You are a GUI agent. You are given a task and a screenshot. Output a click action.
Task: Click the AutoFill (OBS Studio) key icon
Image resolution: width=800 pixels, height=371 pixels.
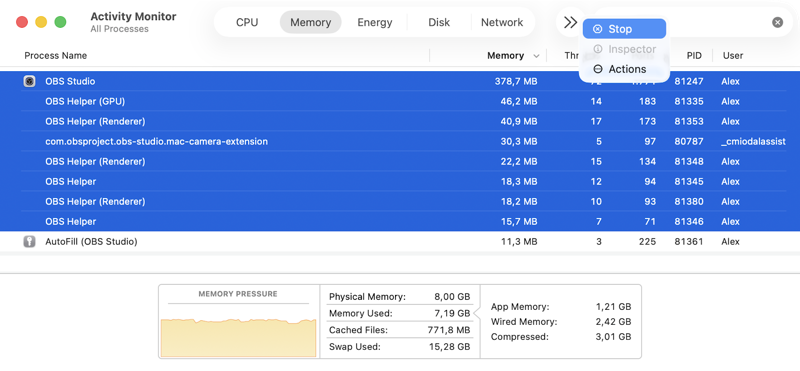(x=30, y=241)
